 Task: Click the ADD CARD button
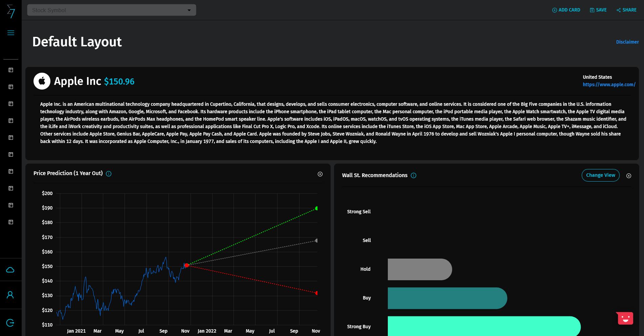[x=566, y=10]
